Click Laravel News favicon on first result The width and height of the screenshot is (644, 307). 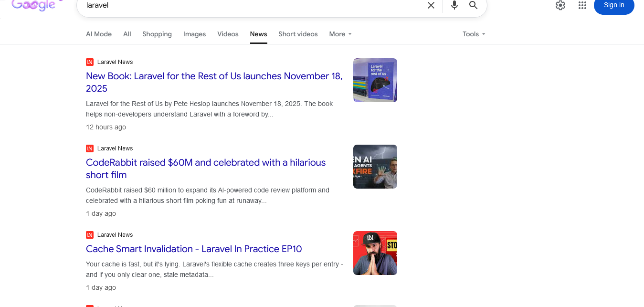tap(90, 62)
